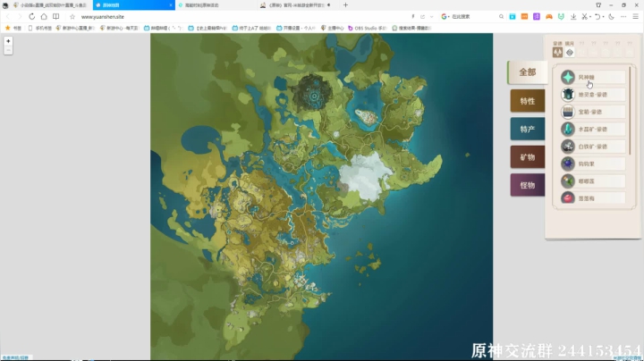
Task: Open the OBS Studio bookmark
Action: tap(368, 28)
